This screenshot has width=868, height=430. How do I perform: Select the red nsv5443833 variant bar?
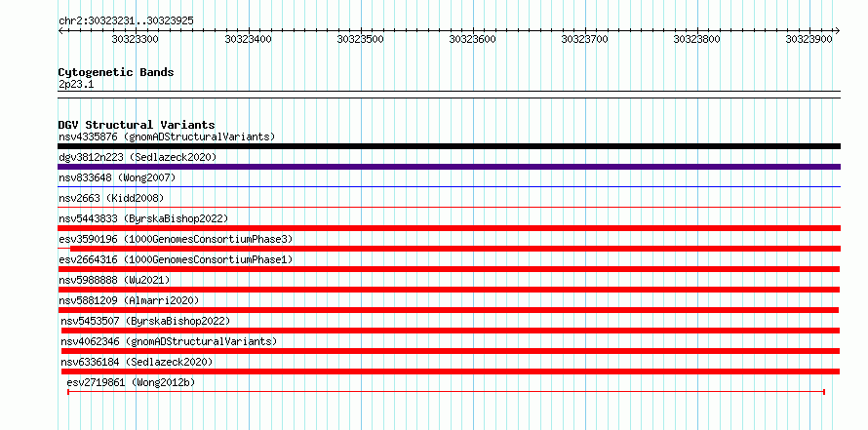449,228
